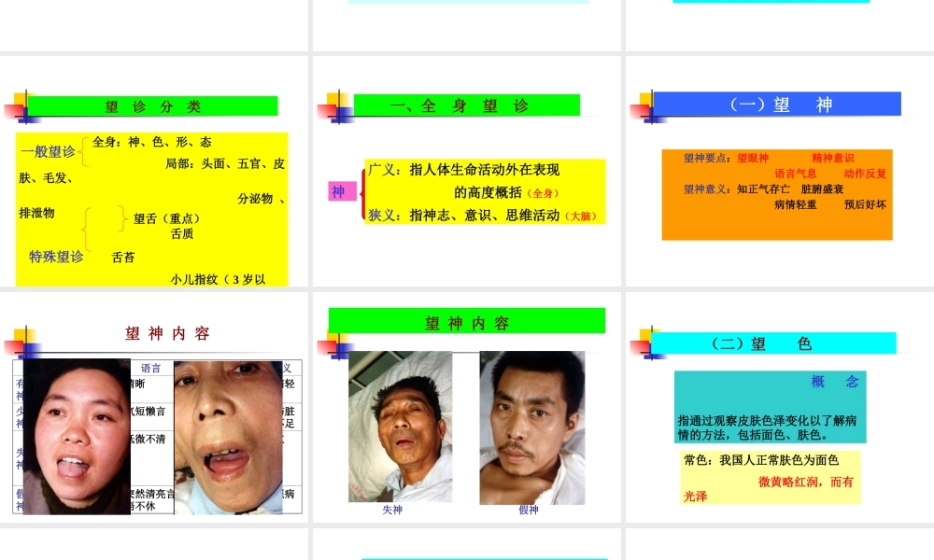Click the cyan (二)望 色 title banner
This screenshot has height=560, width=934.
(777, 343)
